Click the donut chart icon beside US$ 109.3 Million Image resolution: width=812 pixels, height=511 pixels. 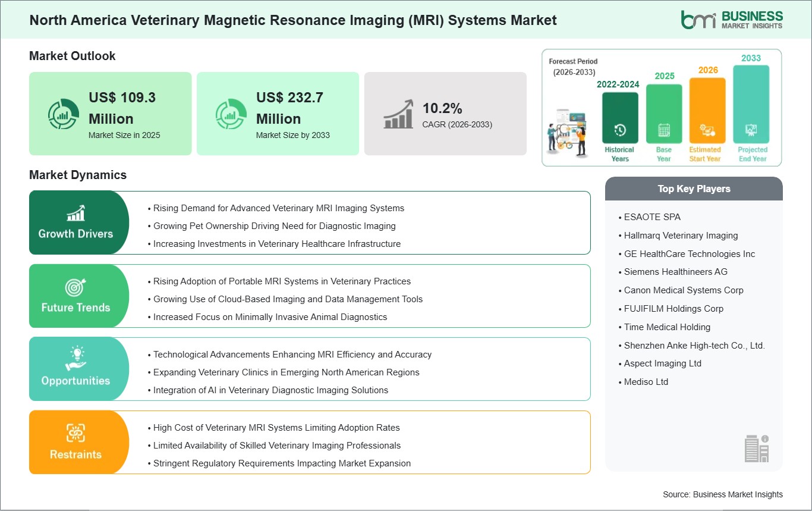63,114
